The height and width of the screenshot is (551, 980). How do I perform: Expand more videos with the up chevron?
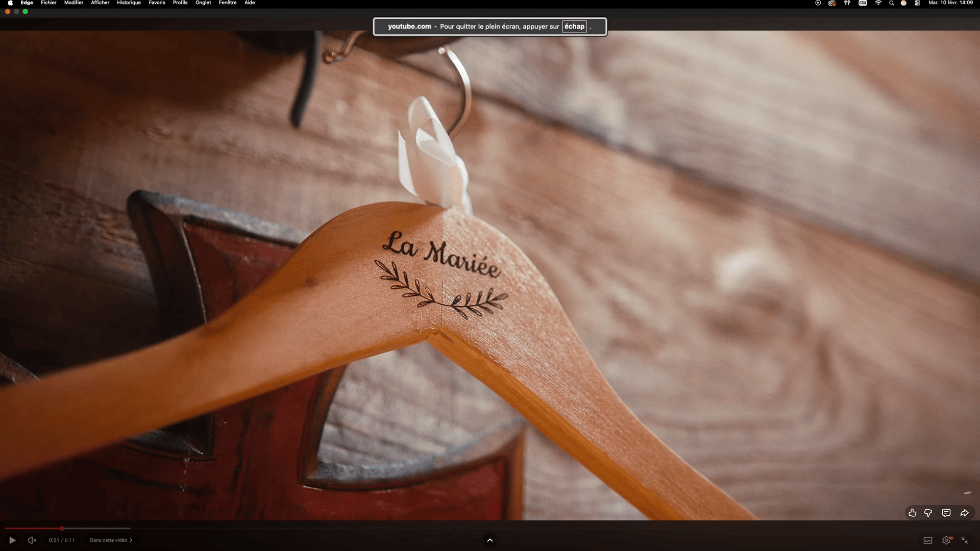click(x=489, y=540)
